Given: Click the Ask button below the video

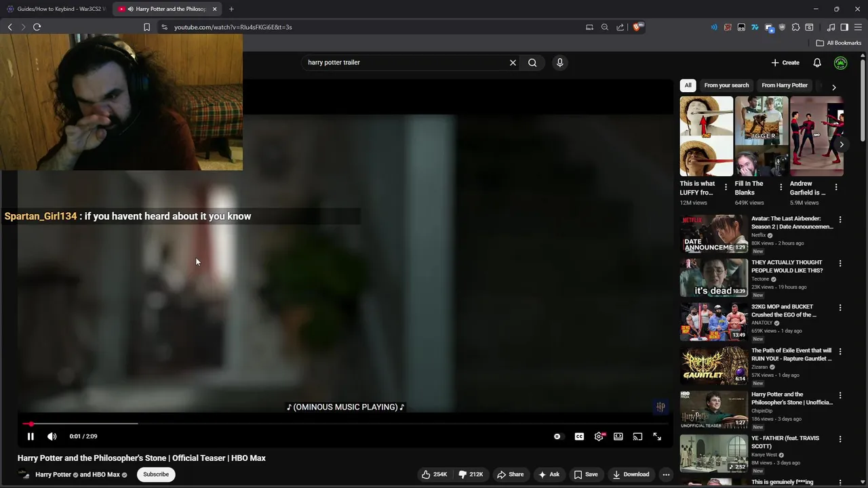Looking at the screenshot, I should pyautogui.click(x=549, y=474).
